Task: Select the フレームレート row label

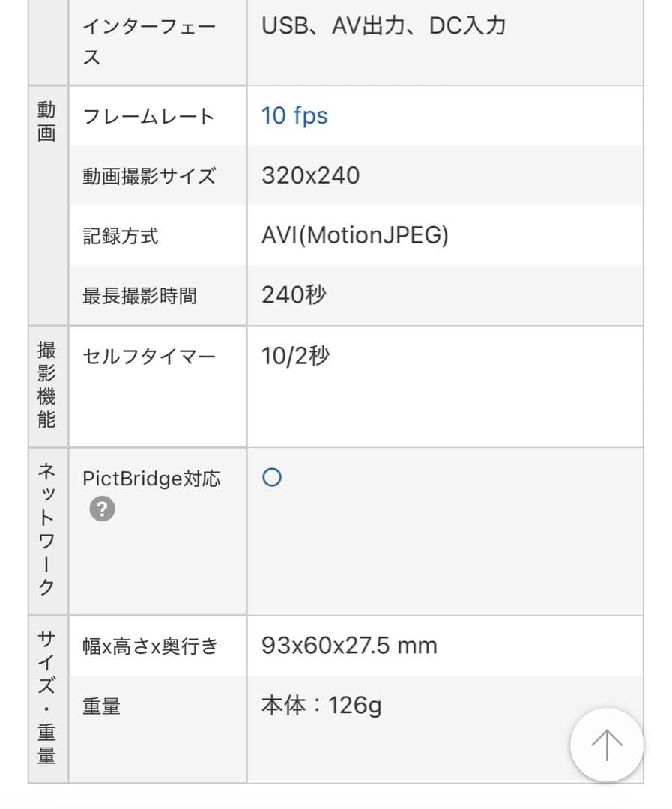Action: coord(148,117)
